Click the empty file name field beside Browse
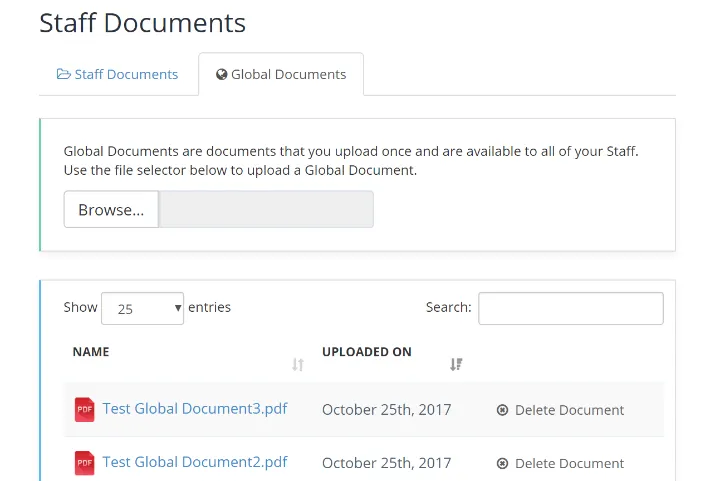Screen dimensions: 720x481 click(266, 210)
